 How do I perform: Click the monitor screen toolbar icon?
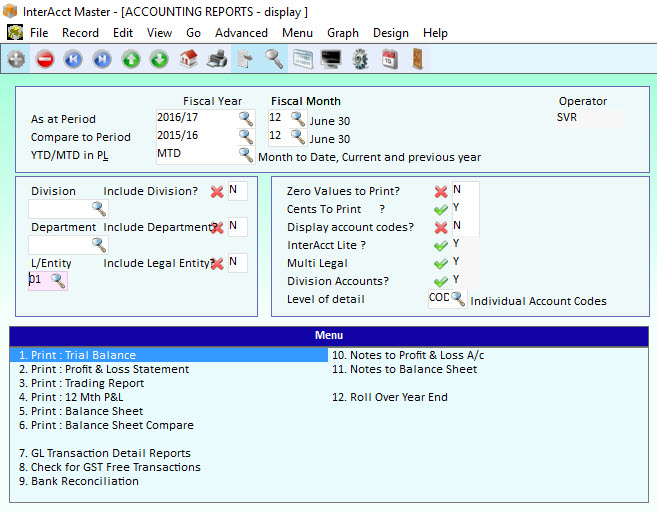click(331, 59)
